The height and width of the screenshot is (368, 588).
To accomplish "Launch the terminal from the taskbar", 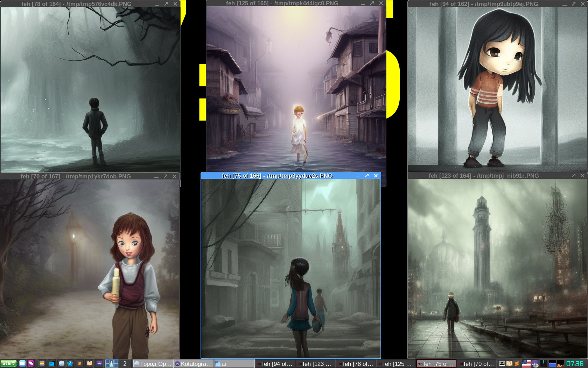I will [52, 364].
